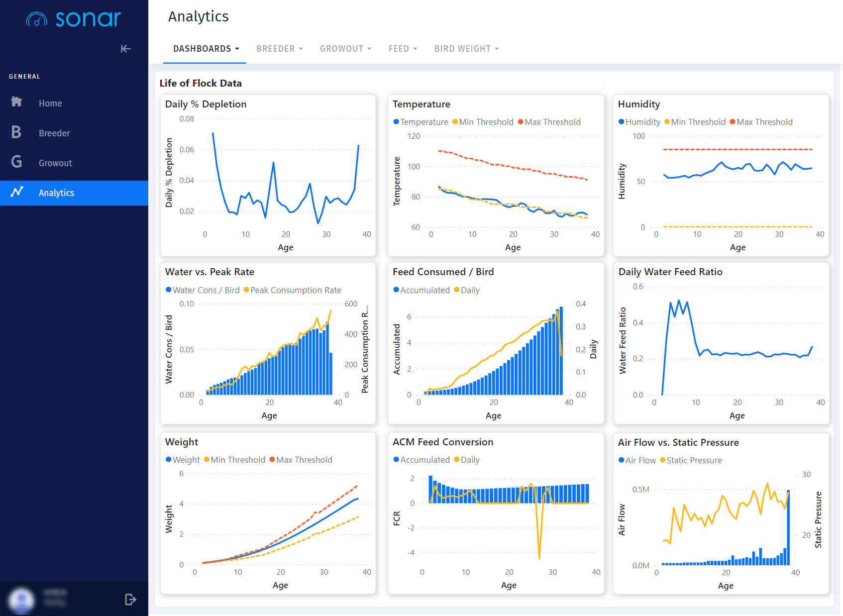The width and height of the screenshot is (843, 616).
Task: Open the Bird Weight tab dropdown
Action: tap(467, 49)
